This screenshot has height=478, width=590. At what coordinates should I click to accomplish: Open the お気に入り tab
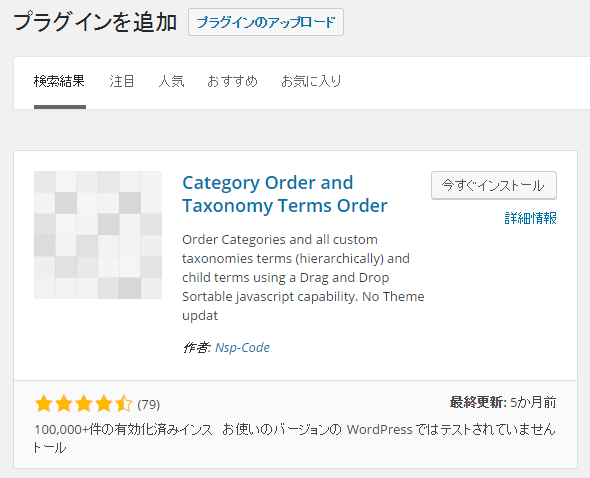pyautogui.click(x=311, y=82)
